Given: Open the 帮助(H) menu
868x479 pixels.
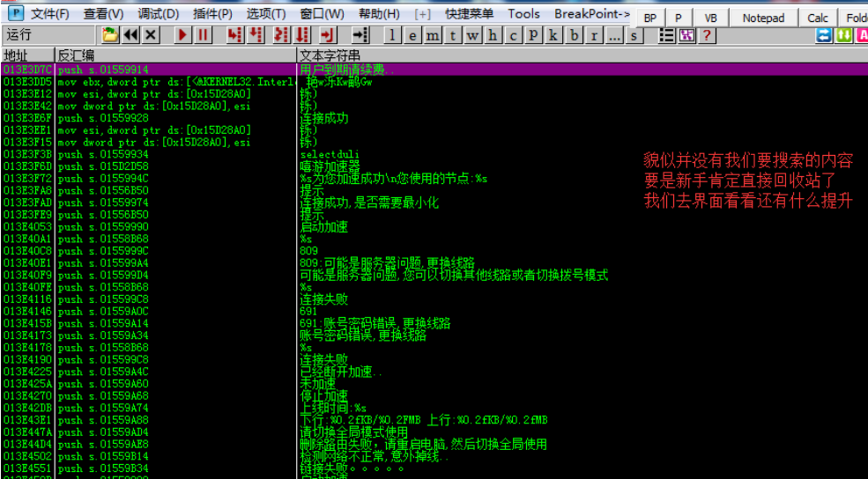Looking at the screenshot, I should coord(379,13).
